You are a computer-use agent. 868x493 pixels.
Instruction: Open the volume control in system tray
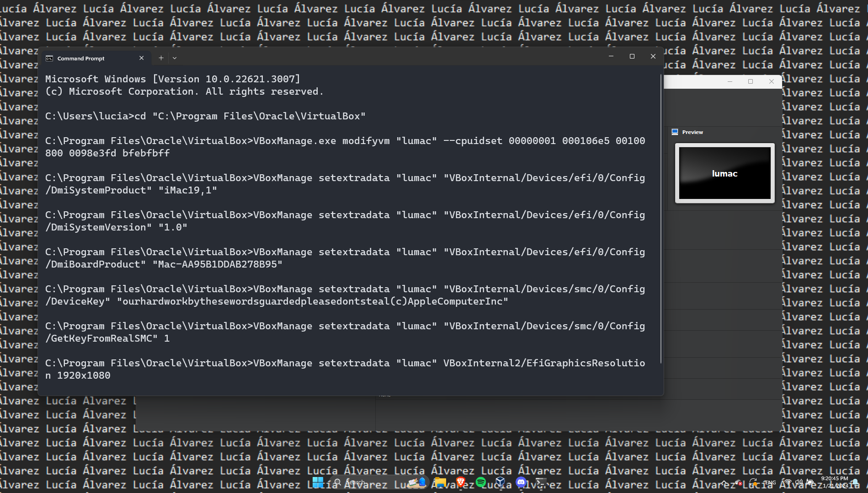(x=799, y=482)
